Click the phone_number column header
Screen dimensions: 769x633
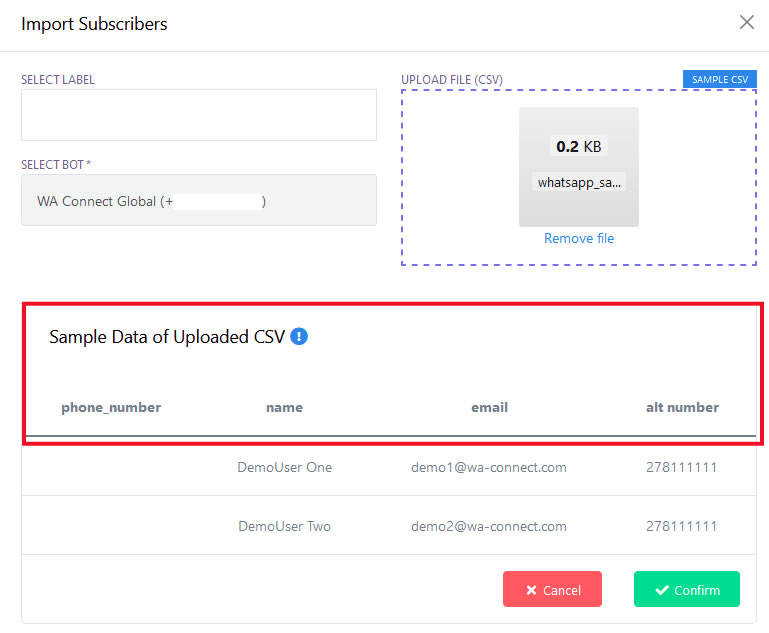[111, 407]
